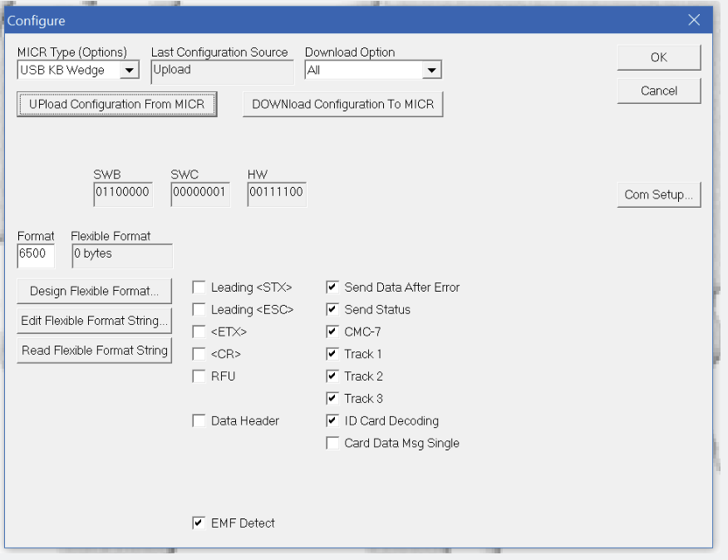This screenshot has width=728, height=560.
Task: Close the Configure dialog window
Action: point(694,20)
